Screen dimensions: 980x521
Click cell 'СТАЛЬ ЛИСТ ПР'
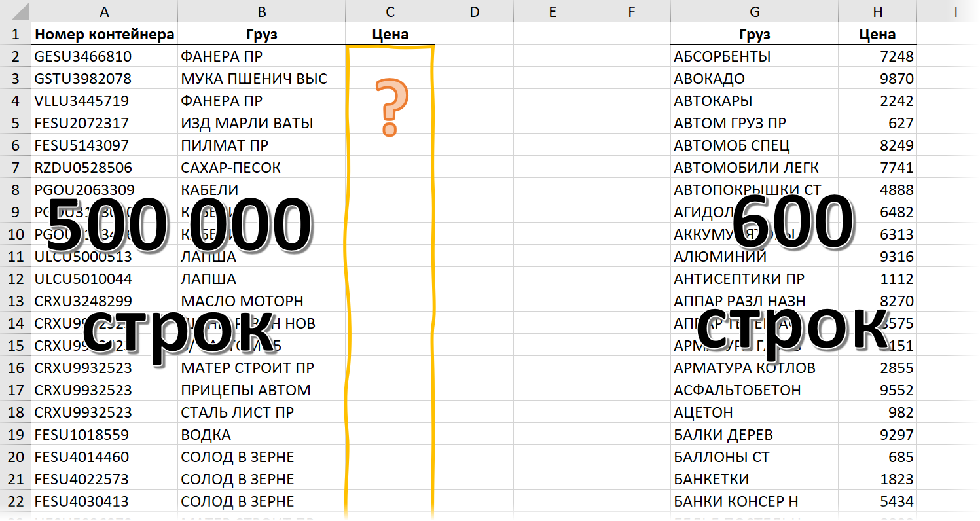(261, 412)
